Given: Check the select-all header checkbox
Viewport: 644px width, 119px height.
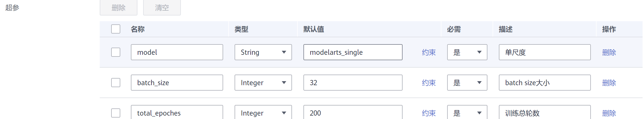Looking at the screenshot, I should click(115, 29).
